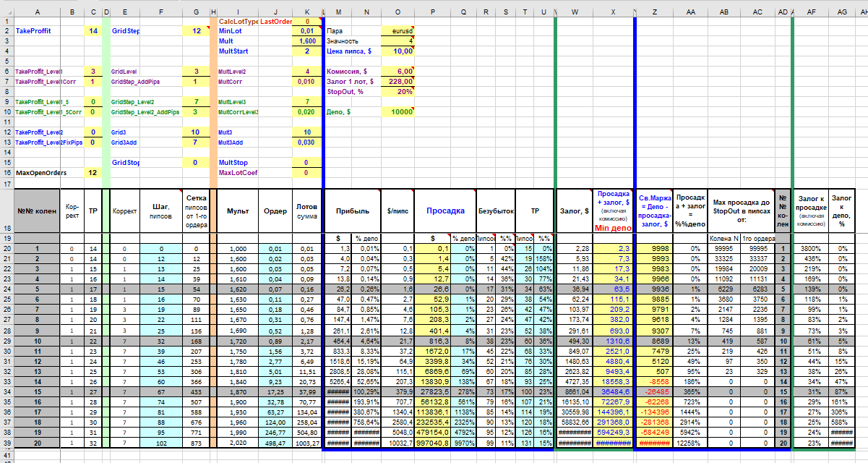
Task: Click the Шаг, пипсов table header
Action: pyautogui.click(x=160, y=211)
